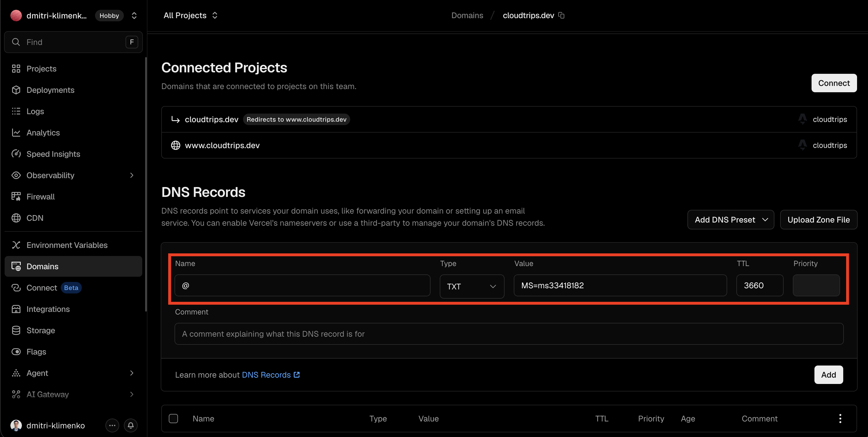Expand the AI Gateway submenu arrow

[132, 395]
